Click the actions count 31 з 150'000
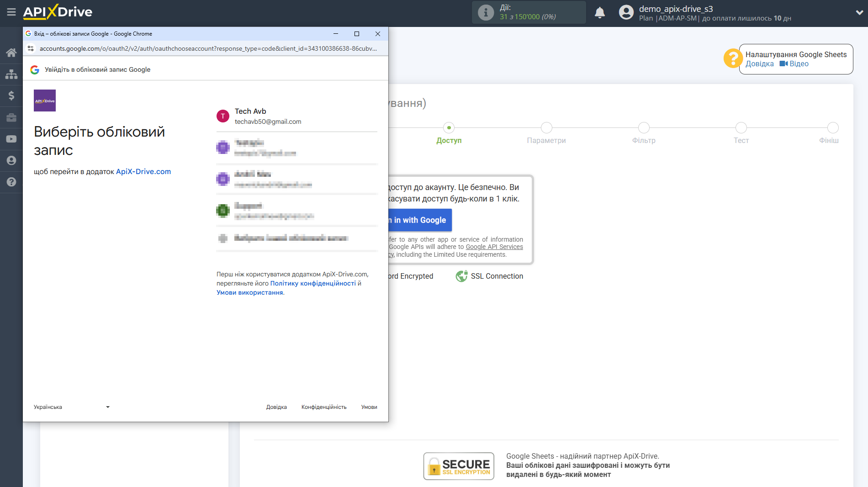 528,17
